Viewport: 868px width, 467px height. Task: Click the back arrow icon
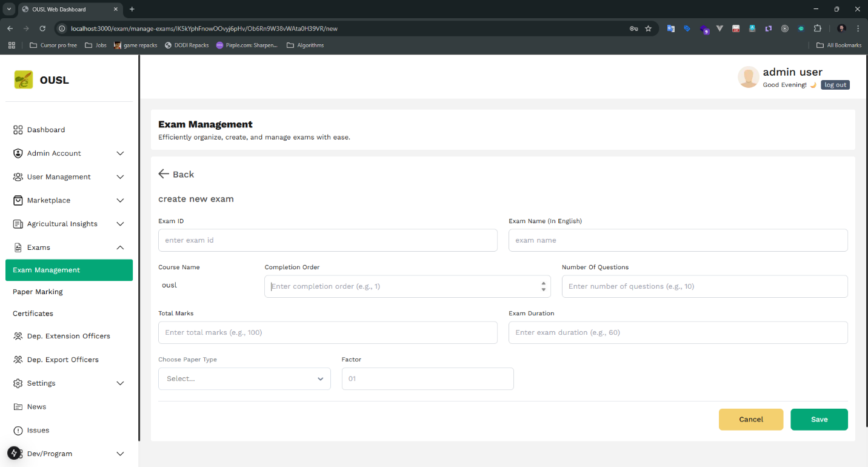164,174
